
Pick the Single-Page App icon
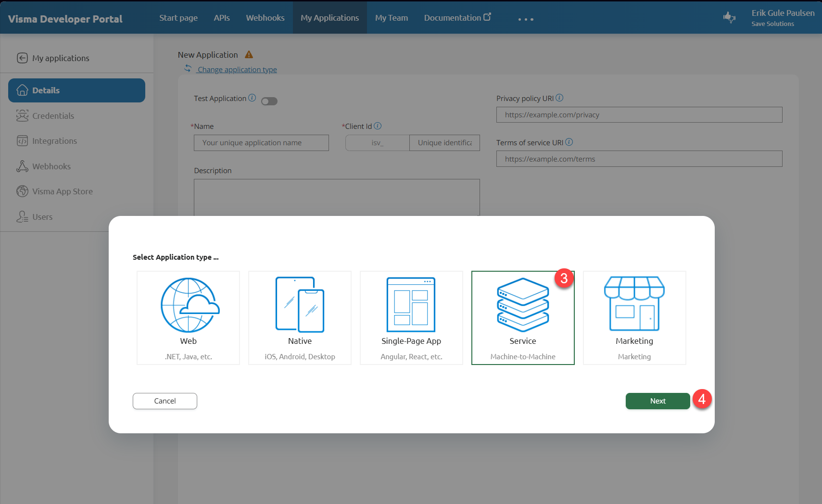[x=411, y=305]
